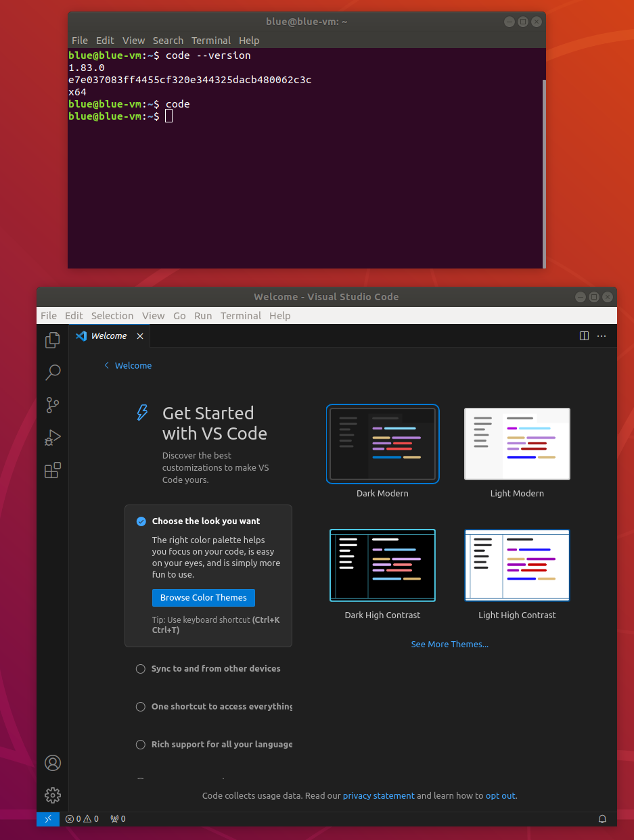Open VS Code Selection menu
Viewport: 634px width, 840px height.
(112, 316)
